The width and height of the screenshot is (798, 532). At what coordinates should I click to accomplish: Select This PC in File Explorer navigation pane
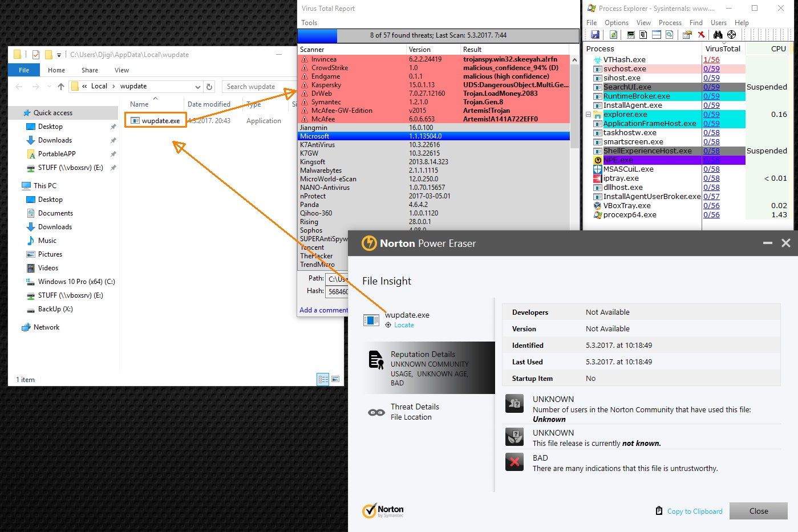[44, 186]
